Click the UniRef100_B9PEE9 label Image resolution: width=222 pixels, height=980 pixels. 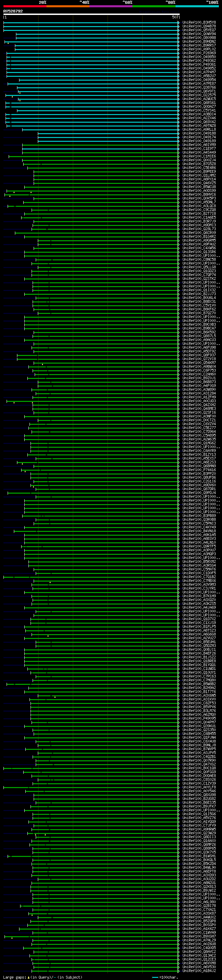click(199, 172)
